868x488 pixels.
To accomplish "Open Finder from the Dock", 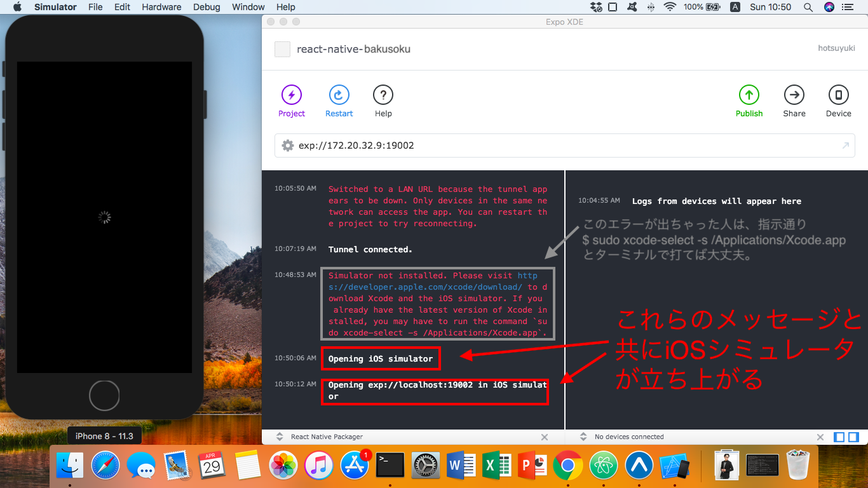I will click(70, 466).
